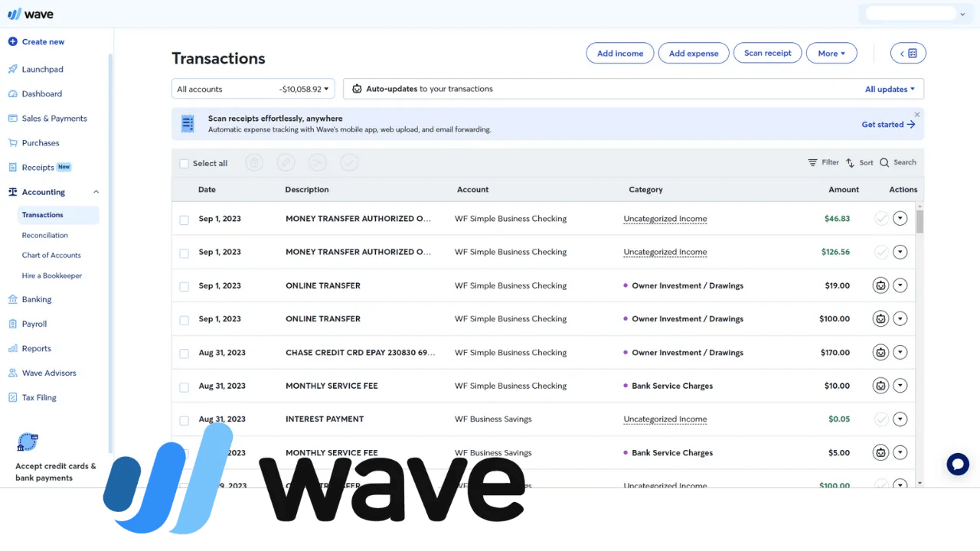Viewport: 980px width, 551px height.
Task: Click the Amount column header
Action: click(844, 189)
